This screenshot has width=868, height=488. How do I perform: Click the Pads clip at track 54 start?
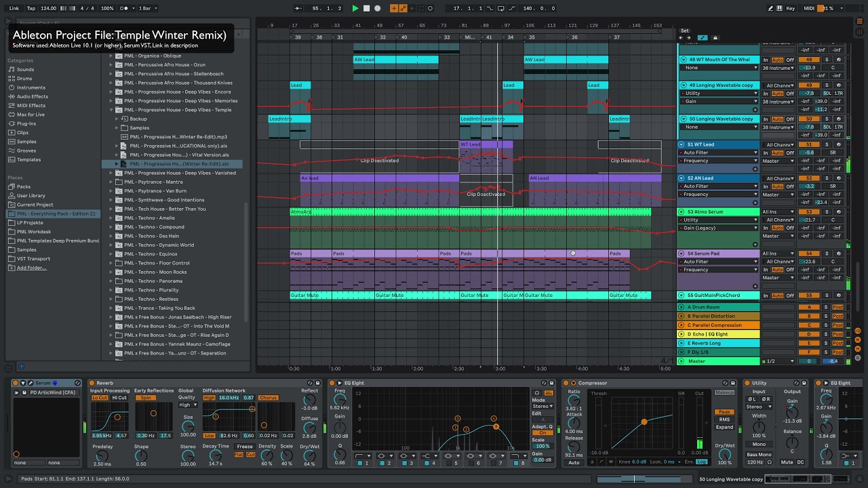pyautogui.click(x=311, y=253)
